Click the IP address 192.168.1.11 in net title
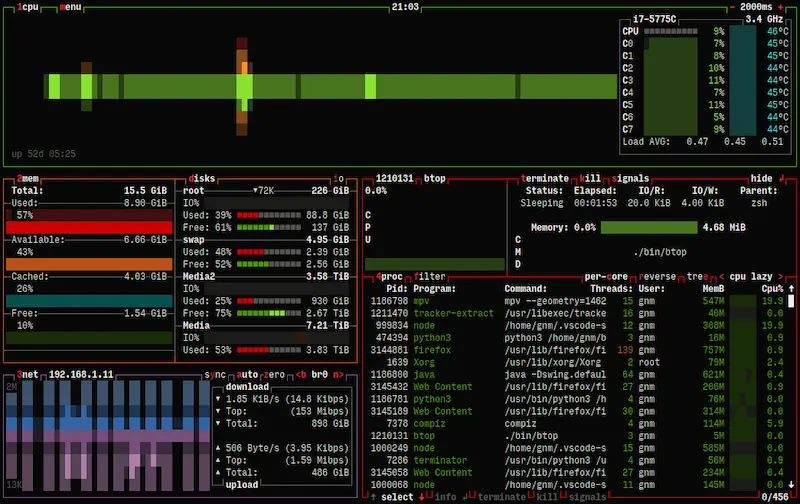Viewport: 800px width, 504px height. [x=81, y=374]
